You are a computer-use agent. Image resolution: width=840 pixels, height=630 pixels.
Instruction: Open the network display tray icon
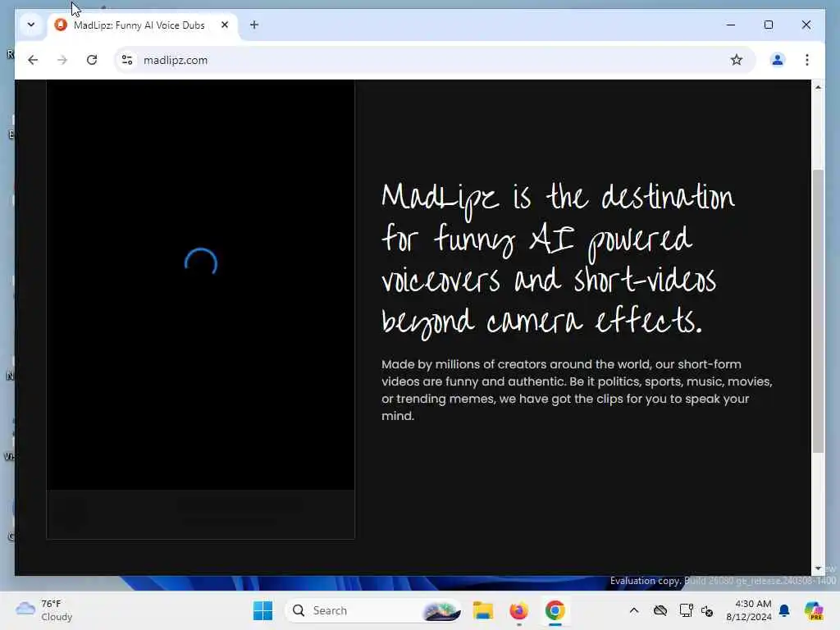[x=686, y=610]
